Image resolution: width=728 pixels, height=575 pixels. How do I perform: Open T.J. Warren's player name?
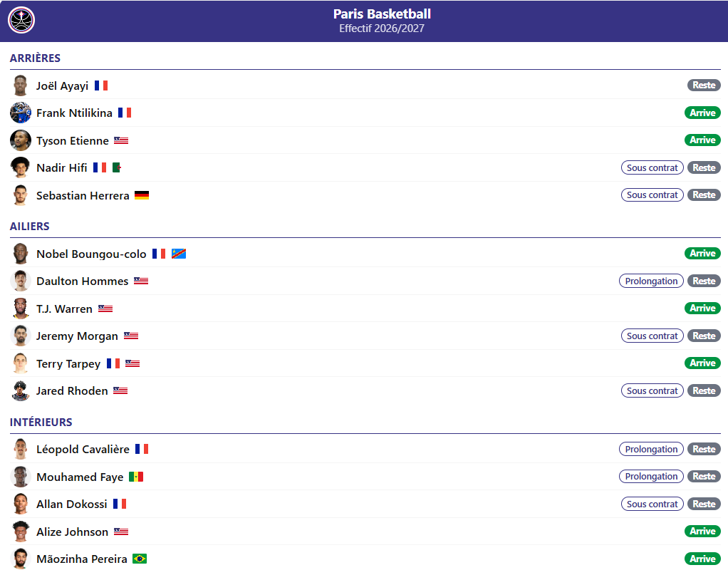[x=65, y=309]
